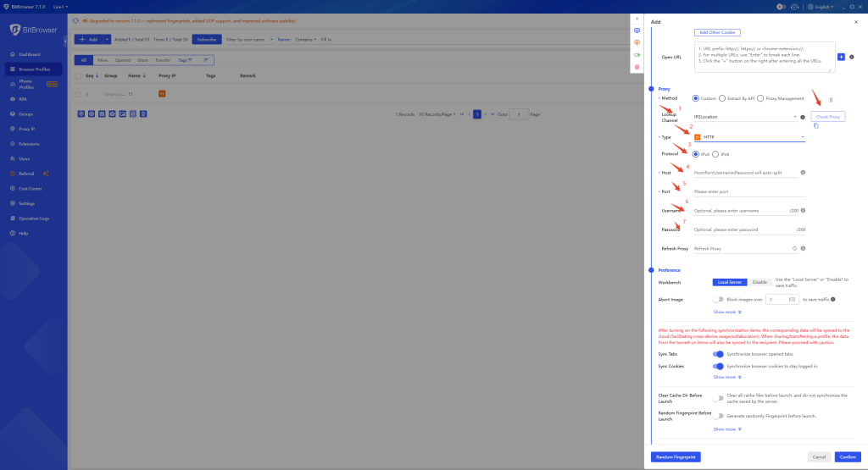
Task: Click the copy icon below Check Proxy
Action: pos(815,126)
